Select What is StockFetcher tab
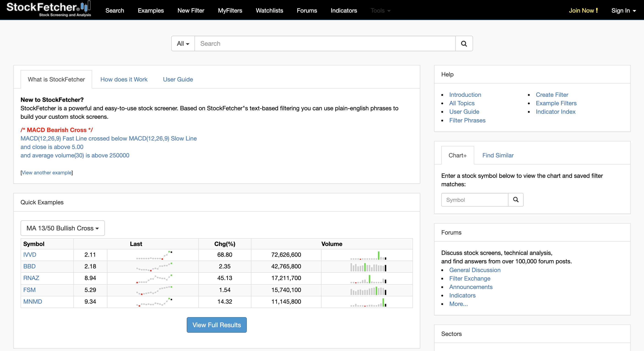644x351 pixels. (x=56, y=79)
